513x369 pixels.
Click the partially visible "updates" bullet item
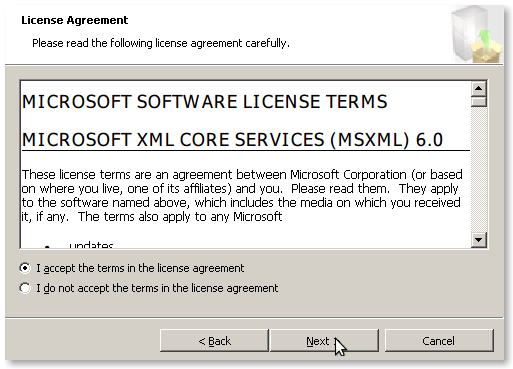tap(91, 245)
